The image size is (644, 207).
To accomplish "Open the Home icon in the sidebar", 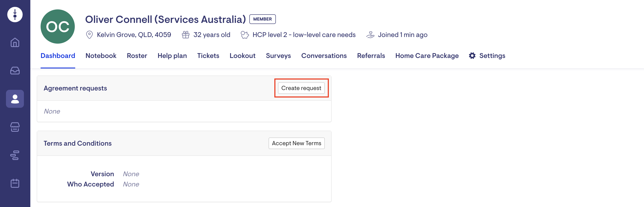I will point(15,43).
